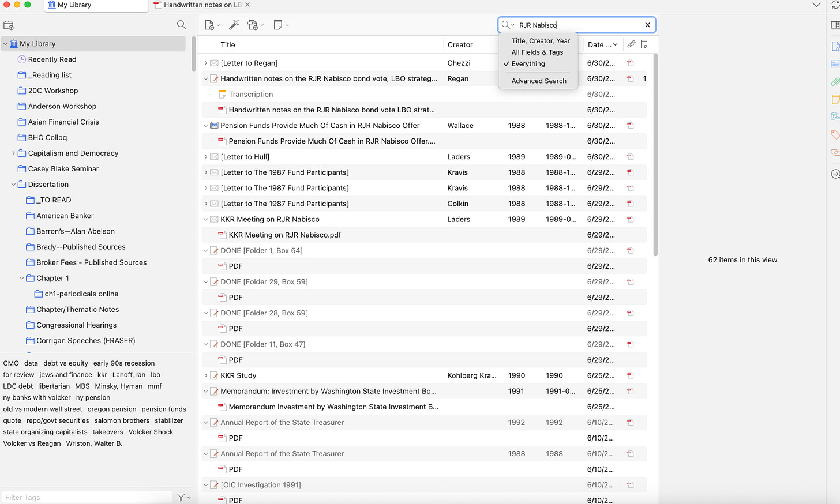840x504 pixels.
Task: Open Advanced Search from the menu
Action: 539,81
